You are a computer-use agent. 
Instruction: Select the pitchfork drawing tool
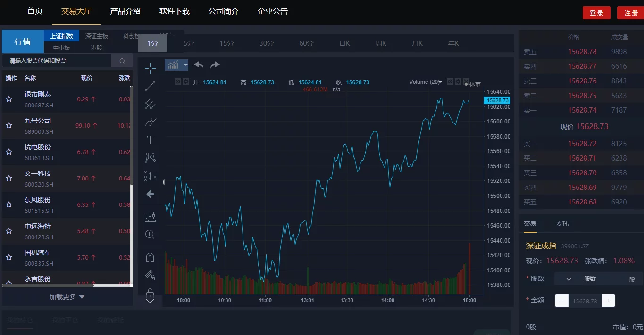[150, 104]
